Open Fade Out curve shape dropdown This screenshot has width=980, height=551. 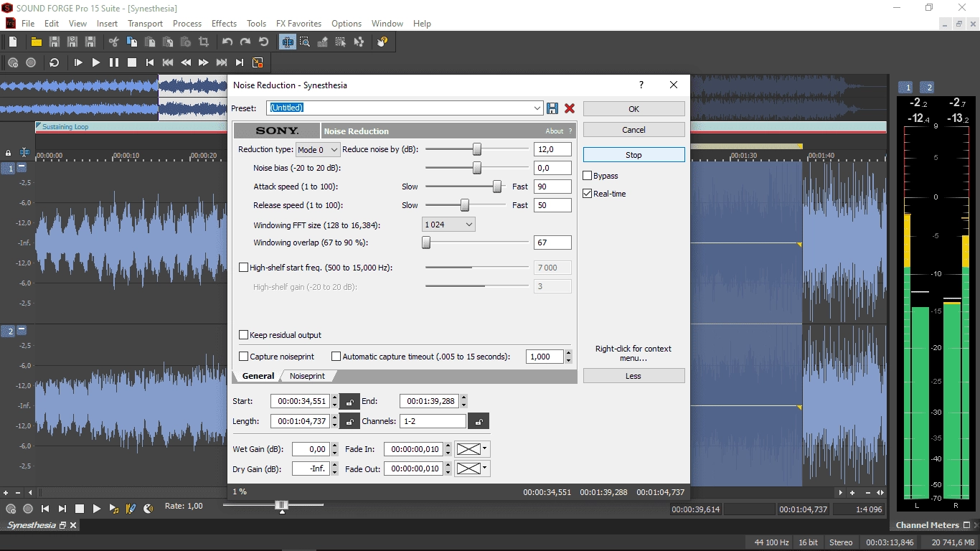(471, 468)
